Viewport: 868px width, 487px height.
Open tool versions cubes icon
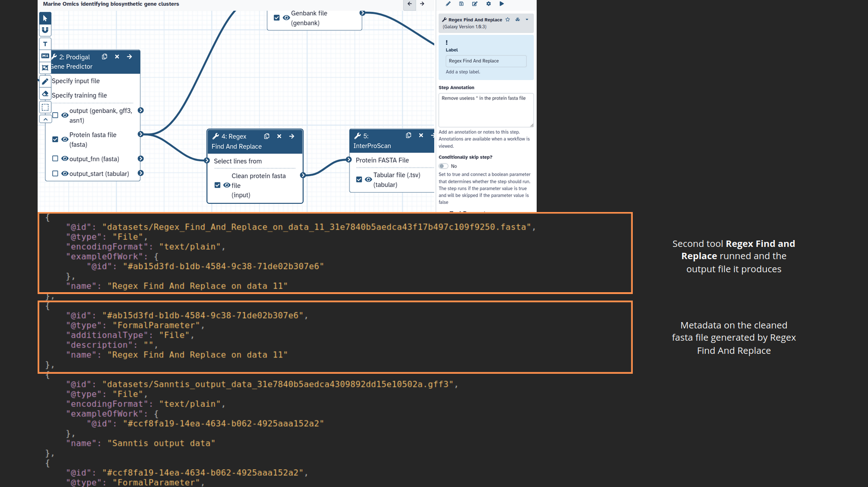tap(518, 19)
